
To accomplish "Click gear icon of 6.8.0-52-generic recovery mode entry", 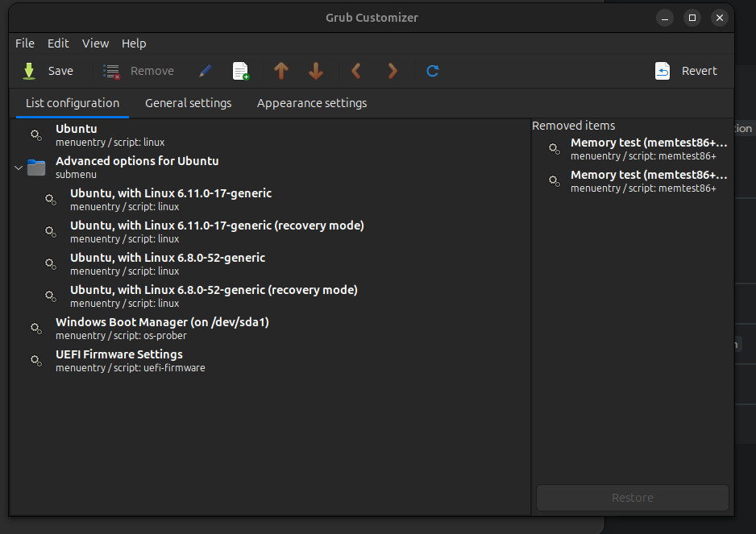I will pos(51,296).
